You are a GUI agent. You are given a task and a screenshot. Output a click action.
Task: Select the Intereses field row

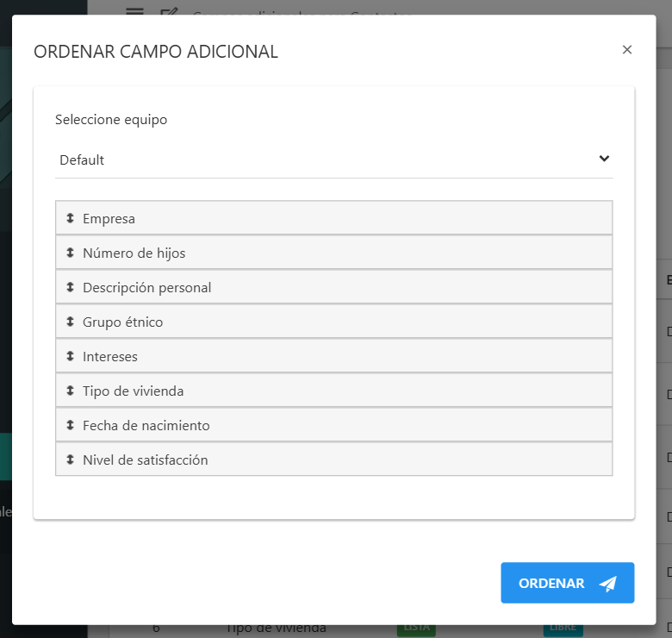333,356
